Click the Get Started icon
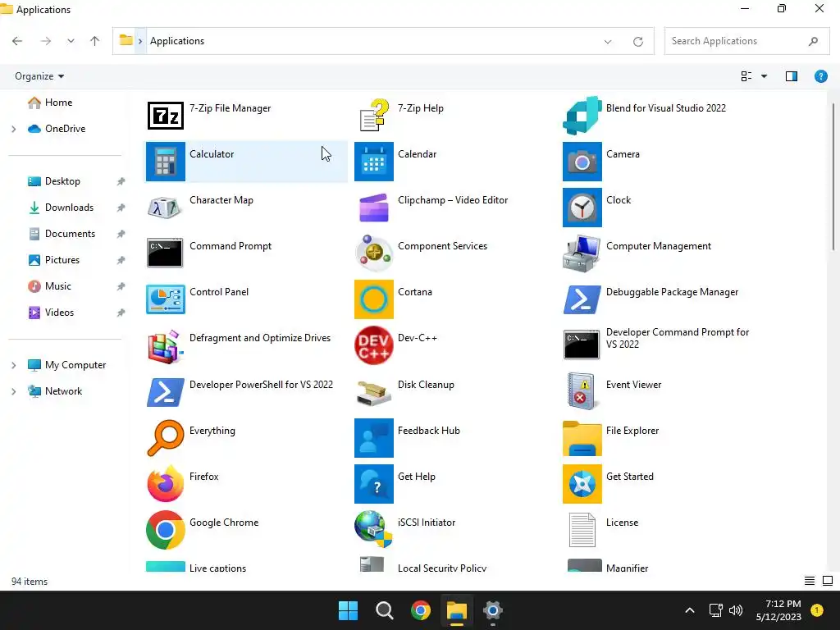Screen dimensions: 840x630 (582, 484)
